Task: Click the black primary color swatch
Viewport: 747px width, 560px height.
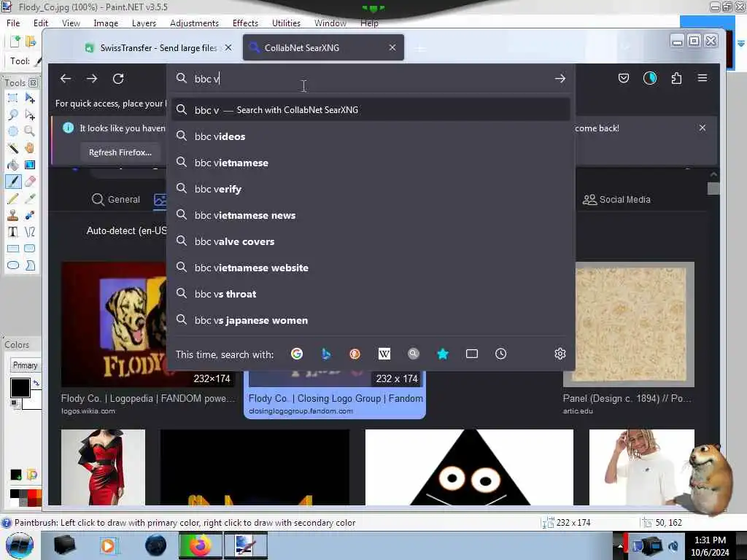Action: (20, 388)
